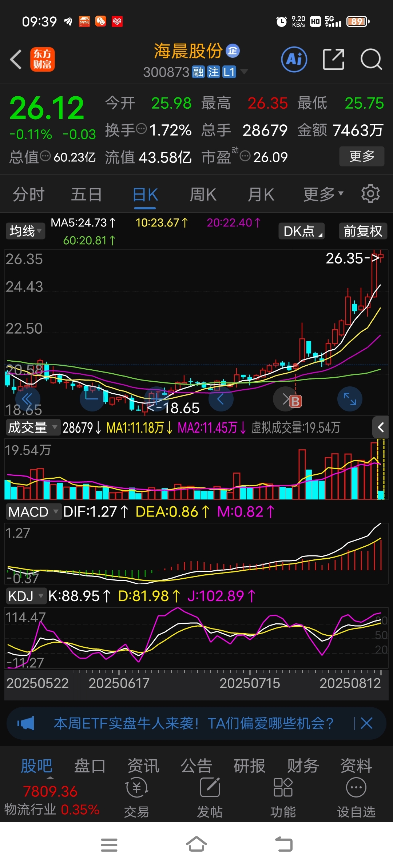
Task: Collapse the side panel chevron
Action: click(381, 427)
